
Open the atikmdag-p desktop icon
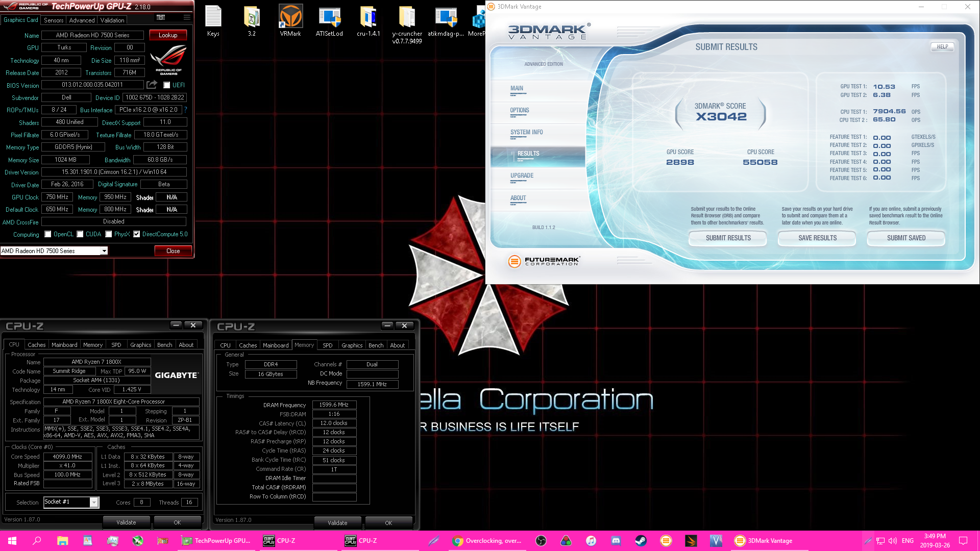(x=446, y=21)
